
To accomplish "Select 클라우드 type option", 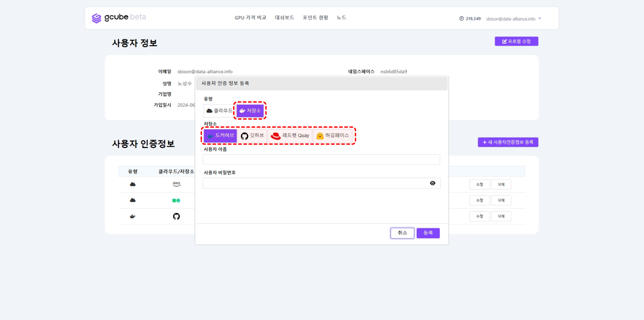I will pos(219,111).
